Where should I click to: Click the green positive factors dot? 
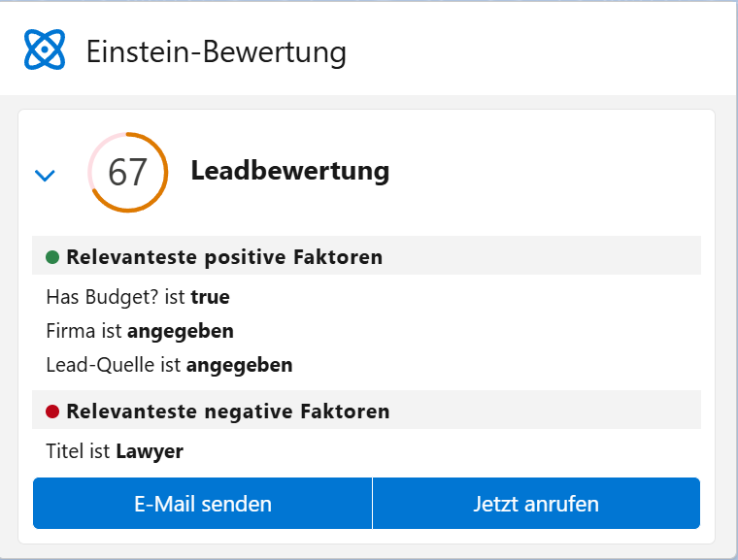coord(53,257)
